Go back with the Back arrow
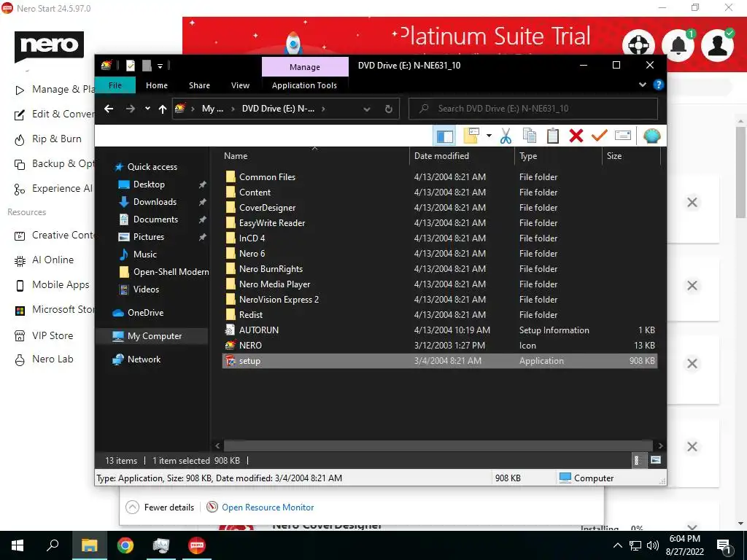 coord(109,109)
